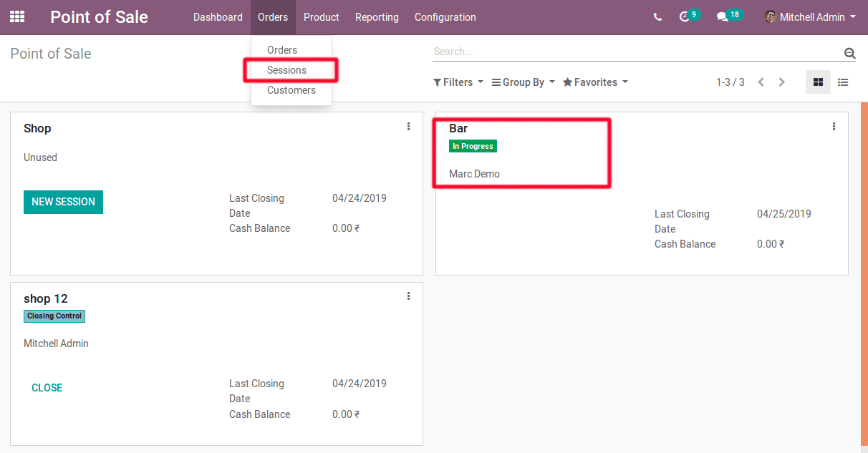Click the Orders top menu
This screenshot has width=868, height=453.
(x=273, y=17)
